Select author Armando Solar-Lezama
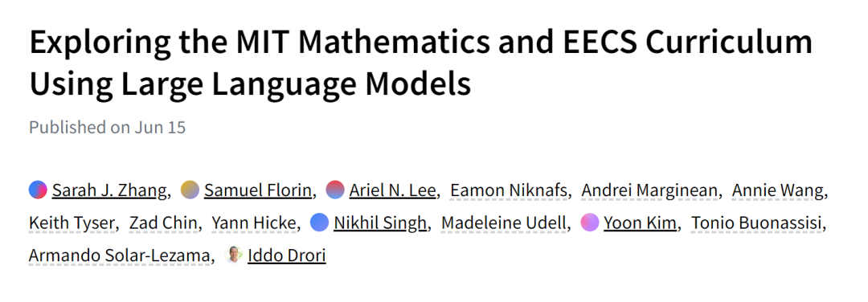 (x=119, y=255)
